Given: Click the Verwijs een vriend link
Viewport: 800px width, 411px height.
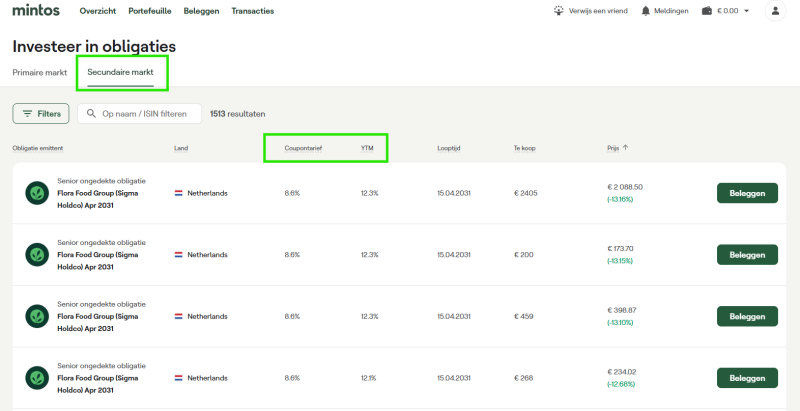Looking at the screenshot, I should [x=598, y=11].
